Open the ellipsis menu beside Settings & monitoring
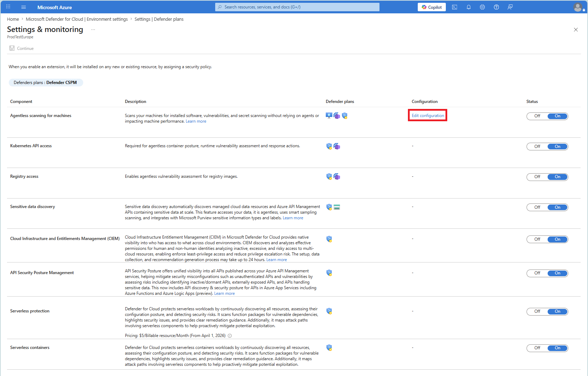Image resolution: width=588 pixels, height=376 pixels. tap(93, 30)
